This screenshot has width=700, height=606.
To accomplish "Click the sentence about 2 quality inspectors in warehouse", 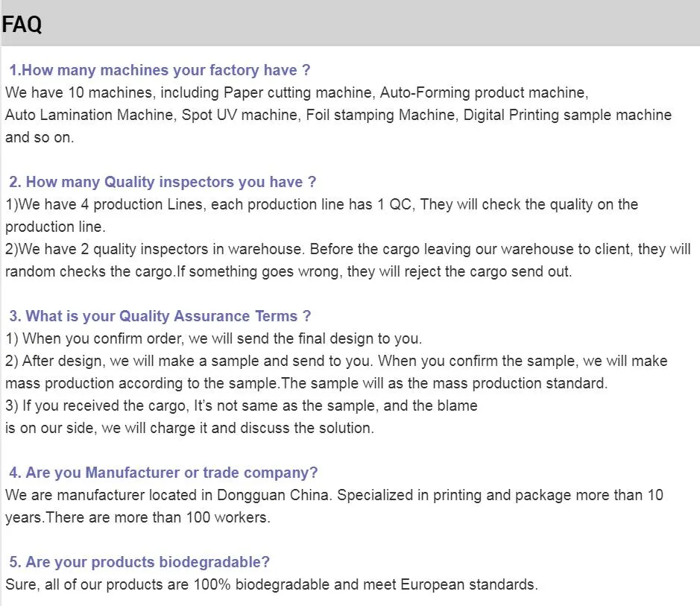I will [348, 249].
